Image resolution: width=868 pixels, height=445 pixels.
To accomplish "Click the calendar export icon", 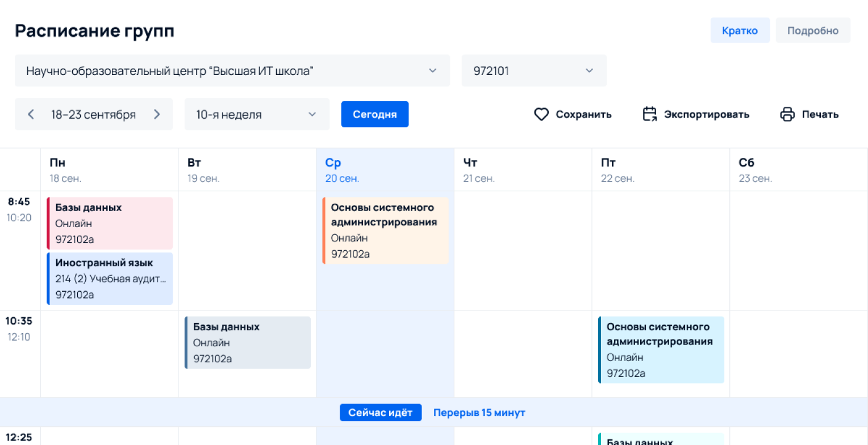I will point(649,115).
